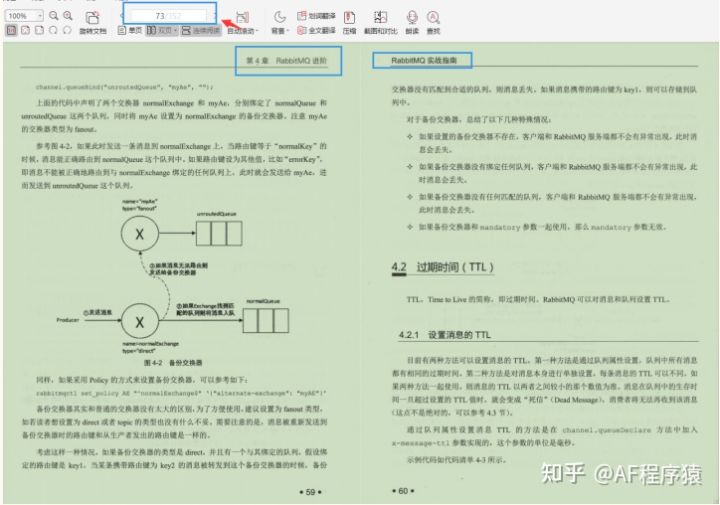Open the 自动滚动 auto scroll menu
Screen dimensions: 720x505
pos(243,22)
